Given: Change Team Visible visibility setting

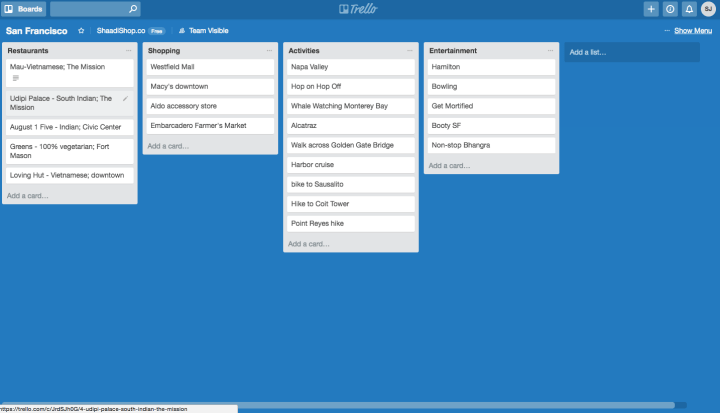Looking at the screenshot, I should pyautogui.click(x=203, y=31).
